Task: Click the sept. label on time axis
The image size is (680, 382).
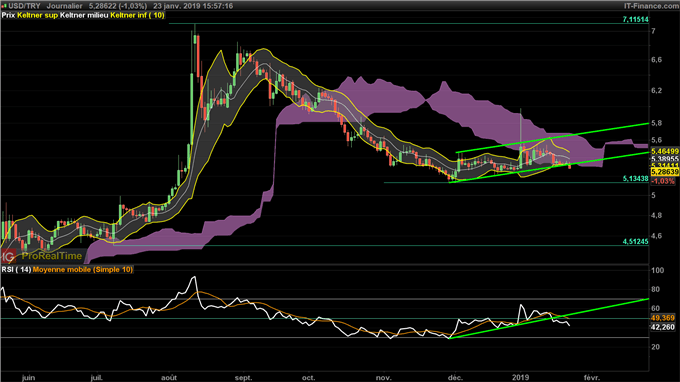Action: [x=243, y=377]
